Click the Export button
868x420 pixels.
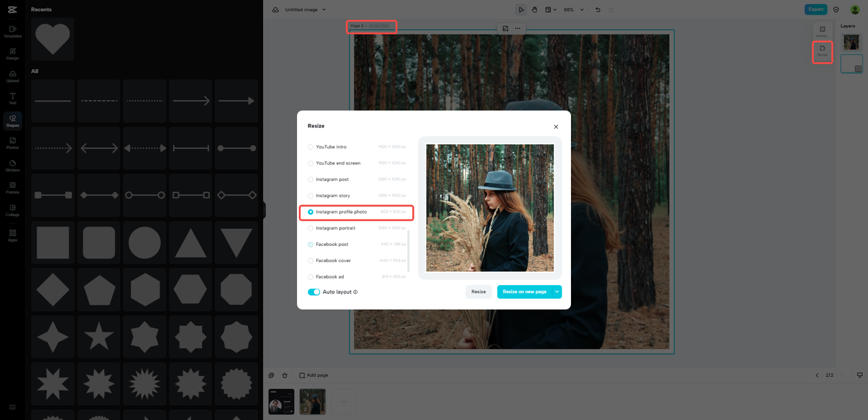pyautogui.click(x=816, y=9)
